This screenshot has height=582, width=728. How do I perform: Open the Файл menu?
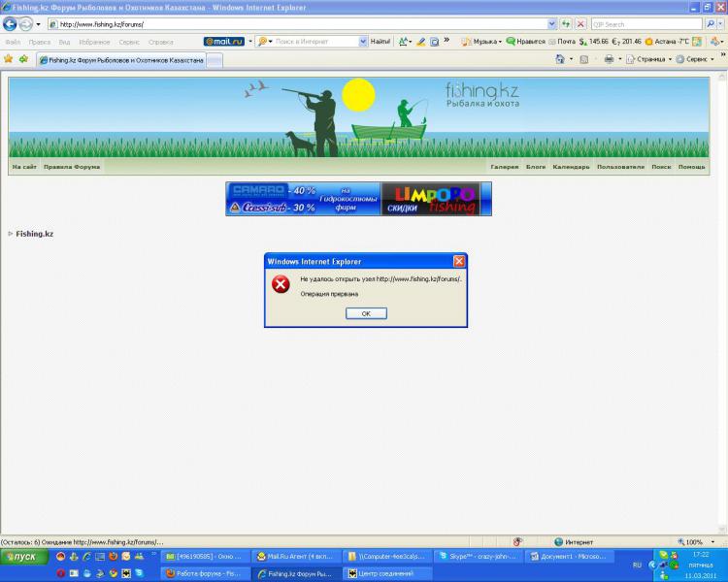13,42
